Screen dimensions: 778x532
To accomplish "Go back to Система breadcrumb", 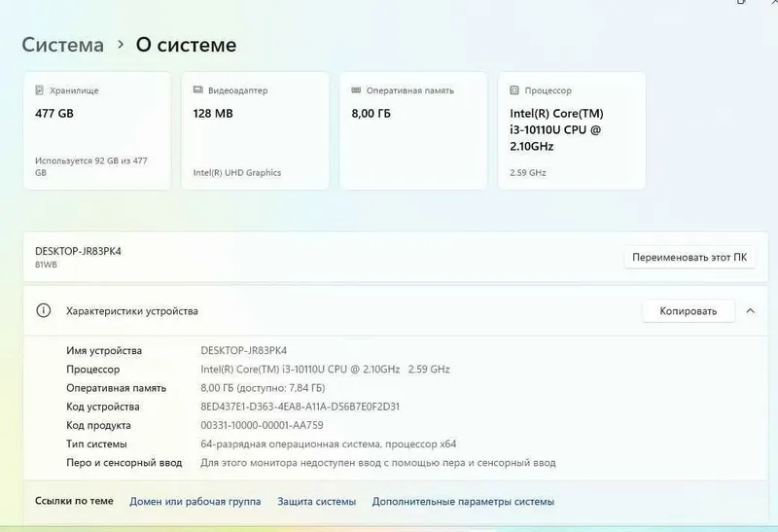I will point(63,45).
